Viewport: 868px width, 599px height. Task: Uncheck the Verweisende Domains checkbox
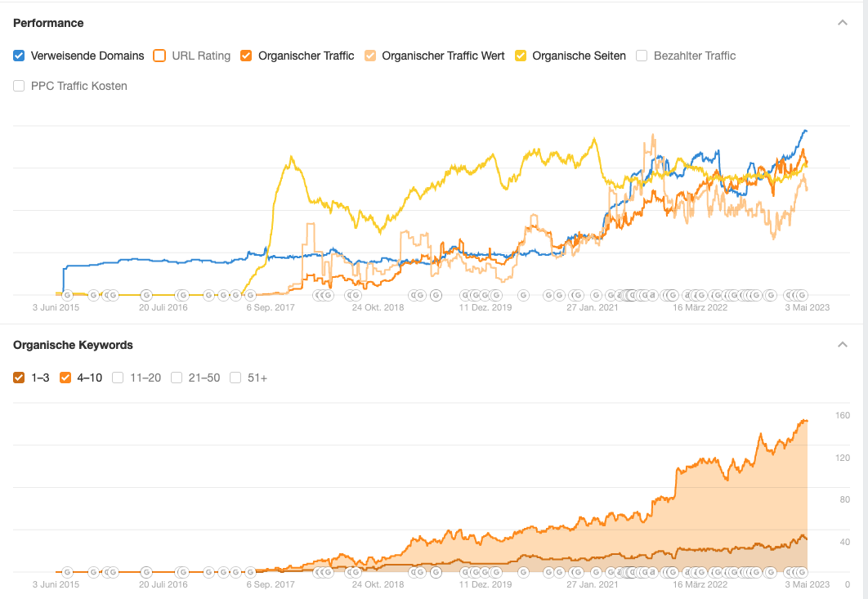tap(19, 56)
